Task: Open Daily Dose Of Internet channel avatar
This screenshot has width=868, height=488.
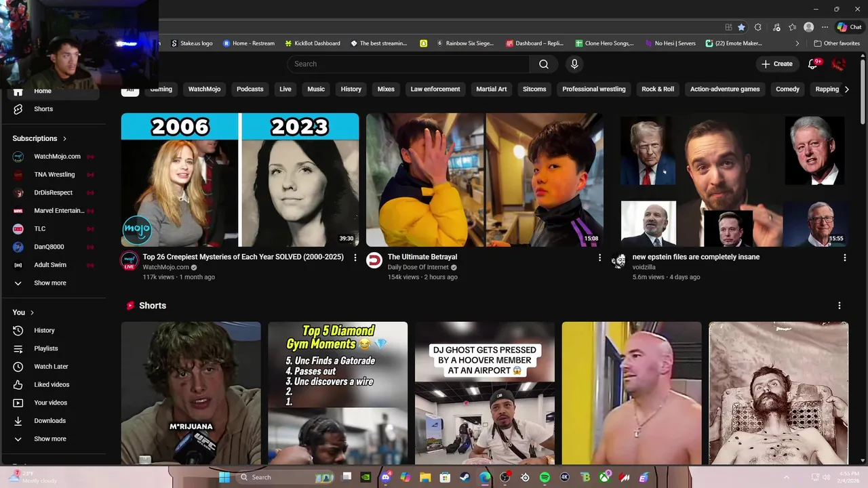Action: [374, 260]
